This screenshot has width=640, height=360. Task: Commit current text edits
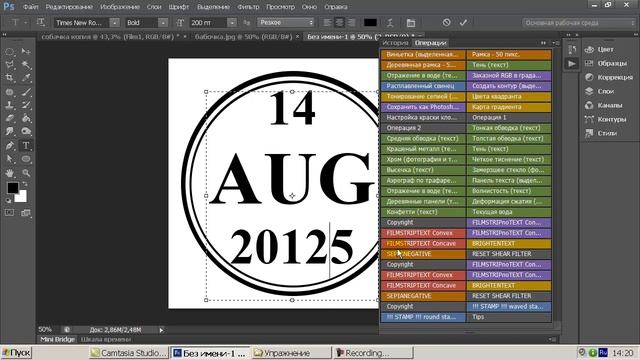(x=463, y=22)
